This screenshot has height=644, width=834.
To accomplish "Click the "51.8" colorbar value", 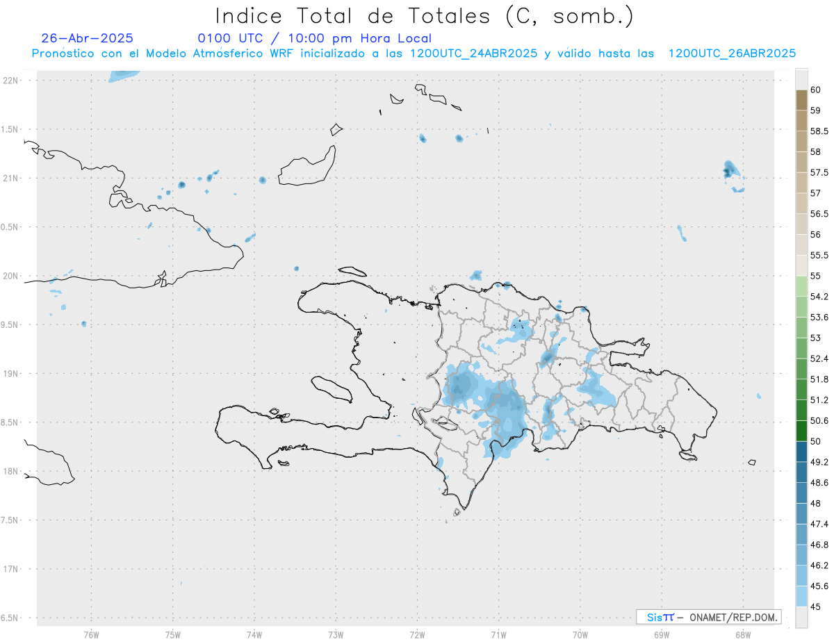I will 819,379.
